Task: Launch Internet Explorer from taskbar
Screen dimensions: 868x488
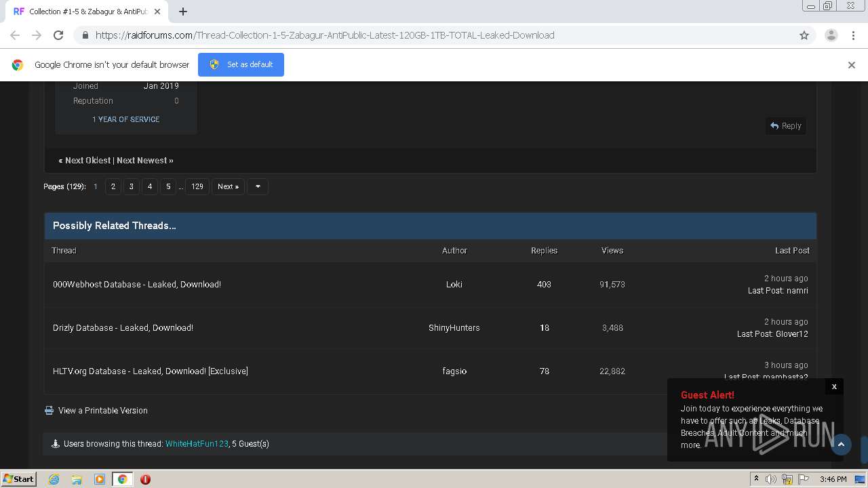Action: (54, 479)
